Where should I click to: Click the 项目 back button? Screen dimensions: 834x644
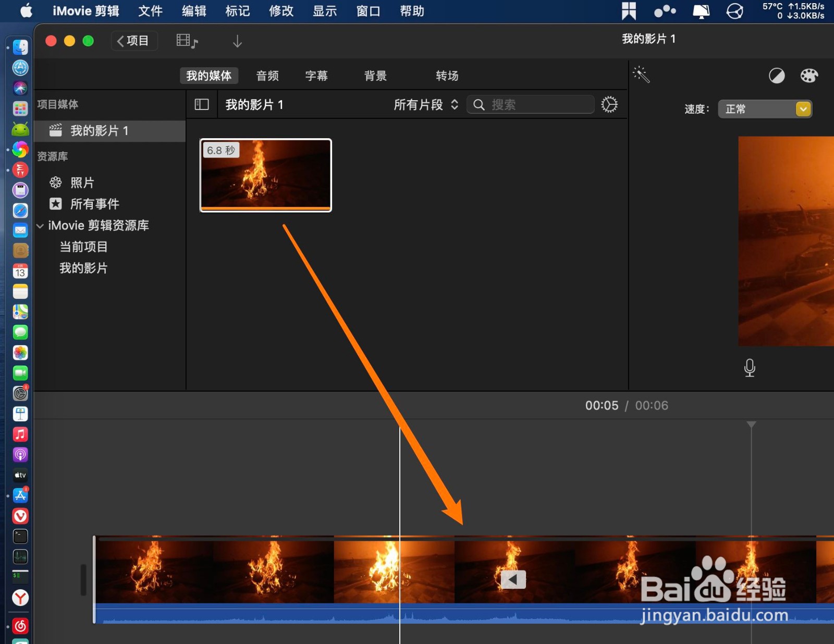coord(134,40)
